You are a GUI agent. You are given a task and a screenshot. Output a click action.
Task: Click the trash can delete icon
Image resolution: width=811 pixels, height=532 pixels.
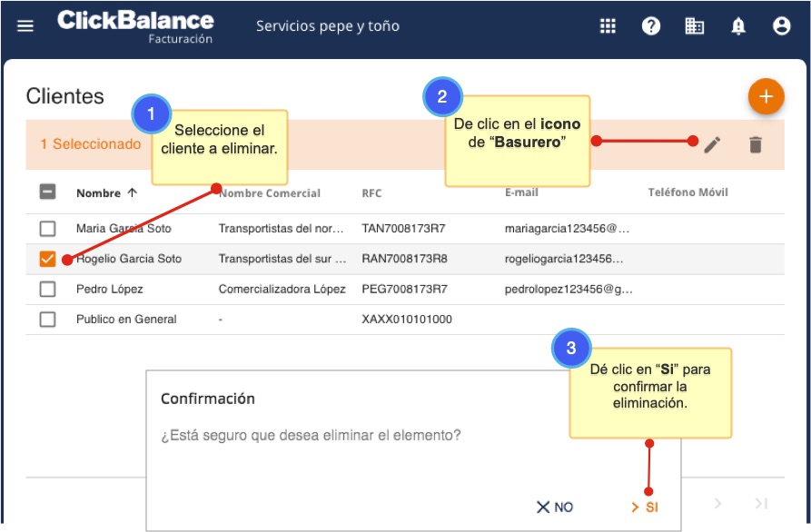755,144
